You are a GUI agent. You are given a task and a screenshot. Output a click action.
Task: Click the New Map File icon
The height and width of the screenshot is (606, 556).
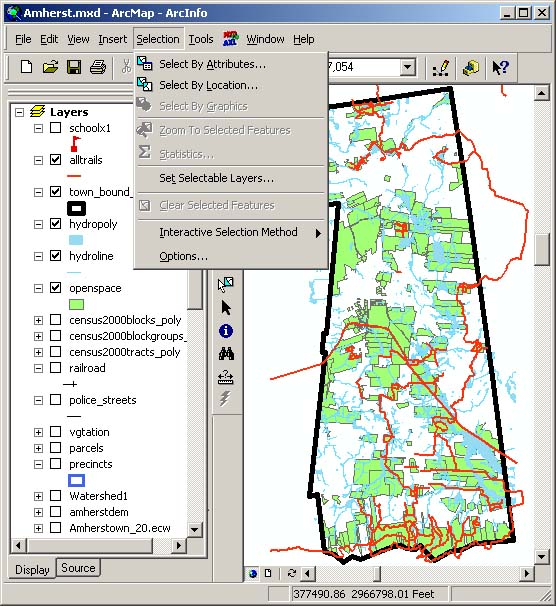pyautogui.click(x=26, y=67)
